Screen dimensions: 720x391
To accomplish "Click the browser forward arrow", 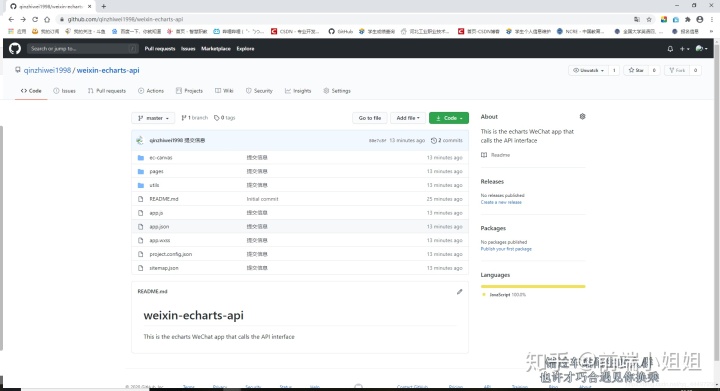I will tap(23, 19).
